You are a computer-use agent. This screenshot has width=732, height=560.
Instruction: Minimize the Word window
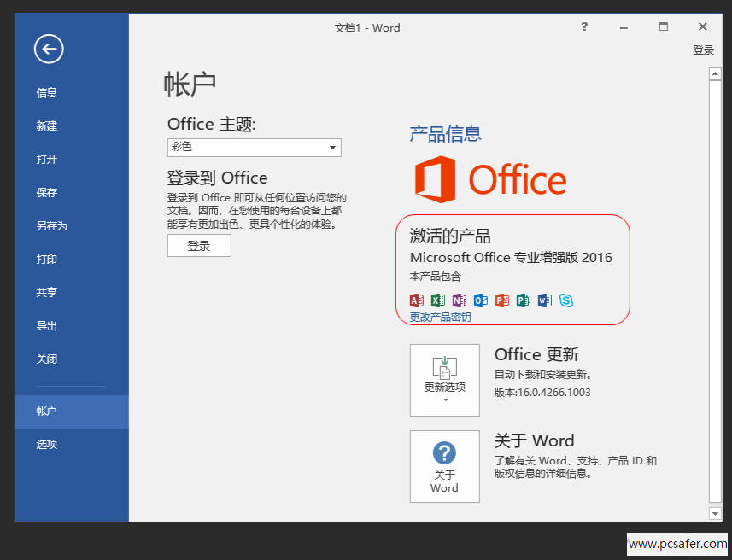[624, 27]
